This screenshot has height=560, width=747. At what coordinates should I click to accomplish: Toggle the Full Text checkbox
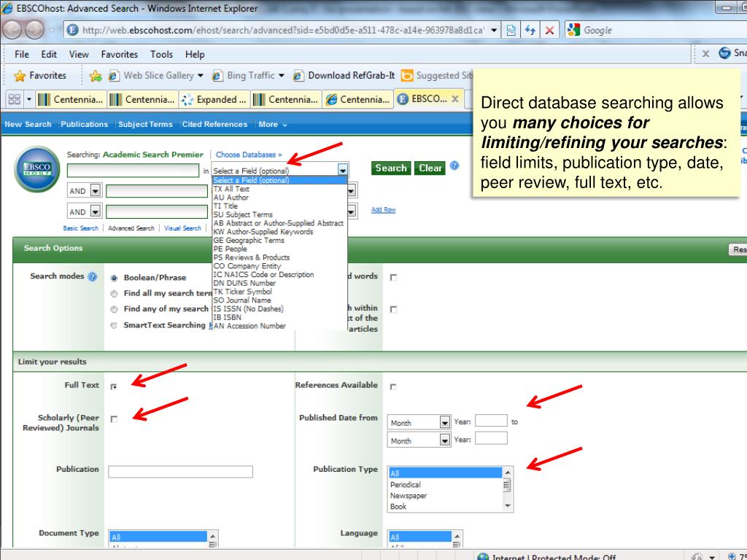114,386
